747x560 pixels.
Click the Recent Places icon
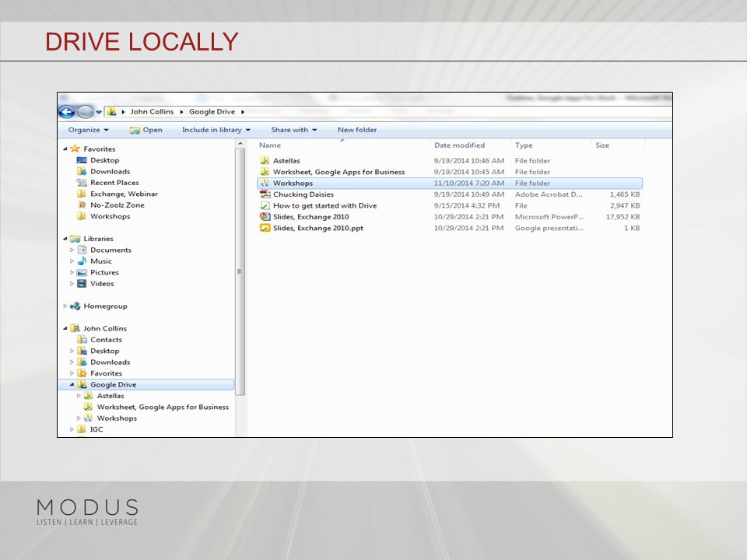[82, 182]
